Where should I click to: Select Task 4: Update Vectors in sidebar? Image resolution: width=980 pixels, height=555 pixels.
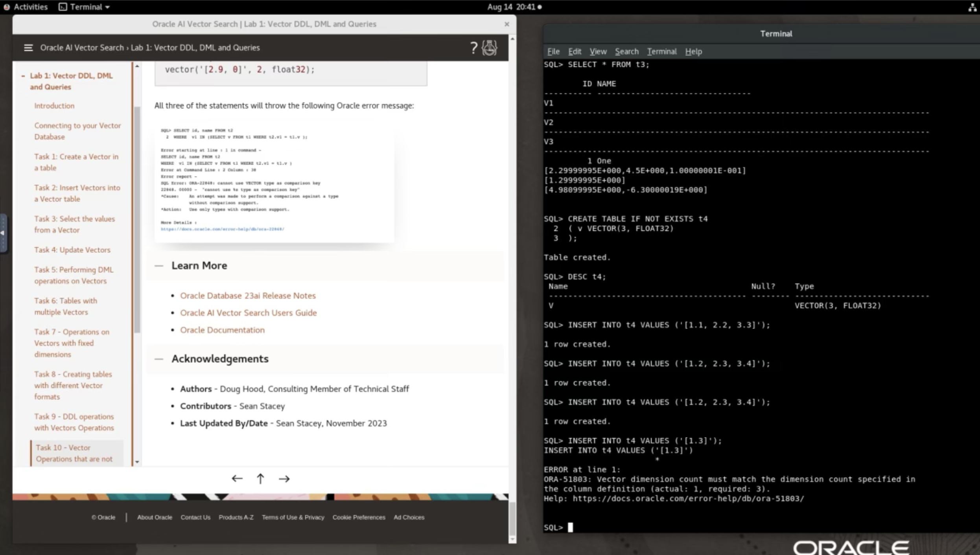tap(72, 250)
